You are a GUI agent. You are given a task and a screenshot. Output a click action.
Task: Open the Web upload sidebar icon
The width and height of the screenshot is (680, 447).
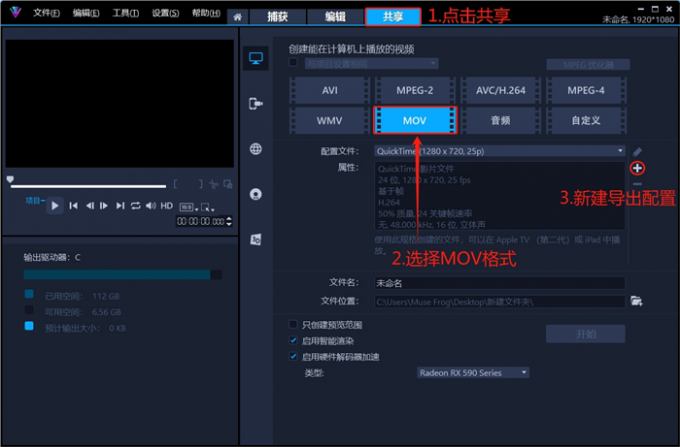256,149
